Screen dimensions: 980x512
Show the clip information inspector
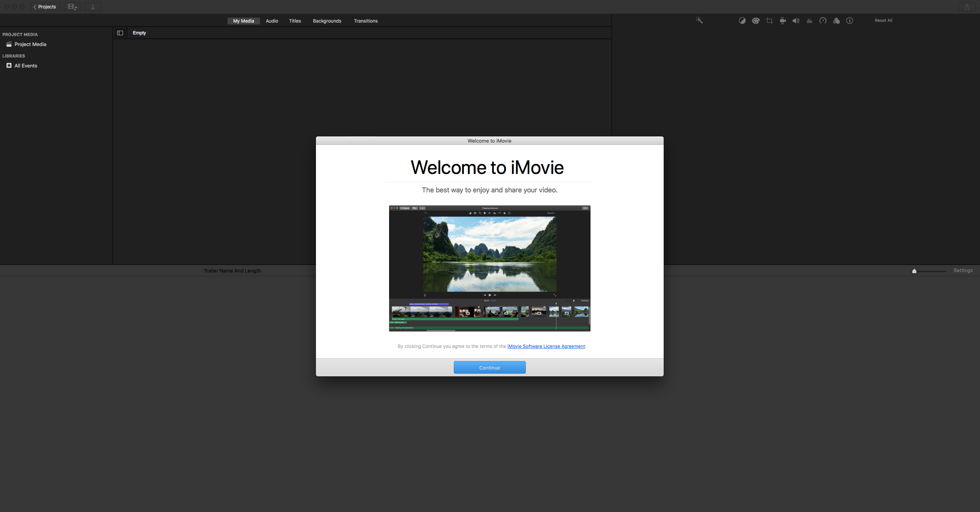[x=849, y=21]
